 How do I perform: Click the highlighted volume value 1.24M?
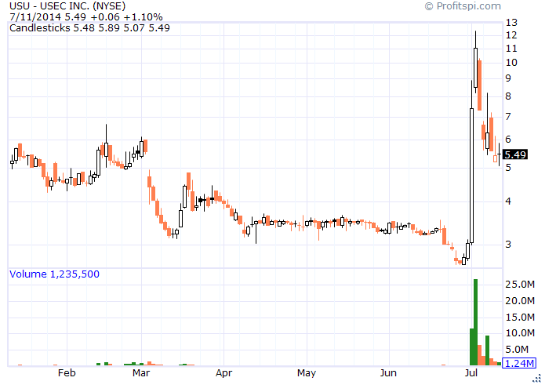[519, 363]
